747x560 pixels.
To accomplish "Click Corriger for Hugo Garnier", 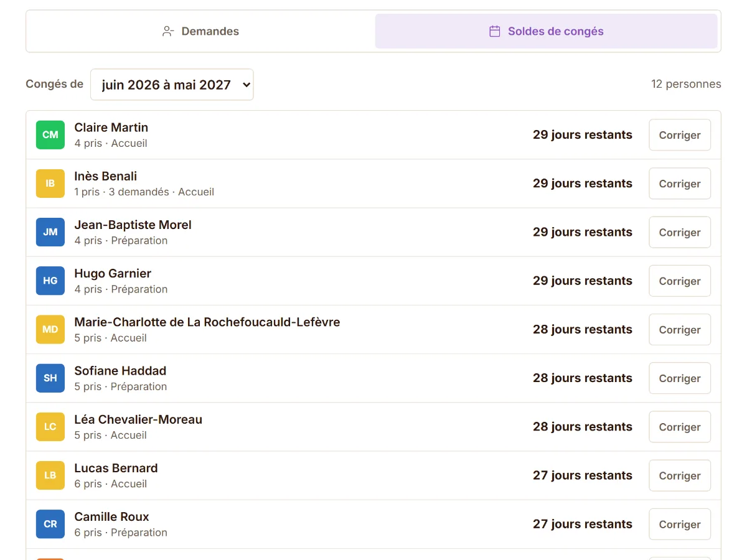I will pyautogui.click(x=680, y=281).
